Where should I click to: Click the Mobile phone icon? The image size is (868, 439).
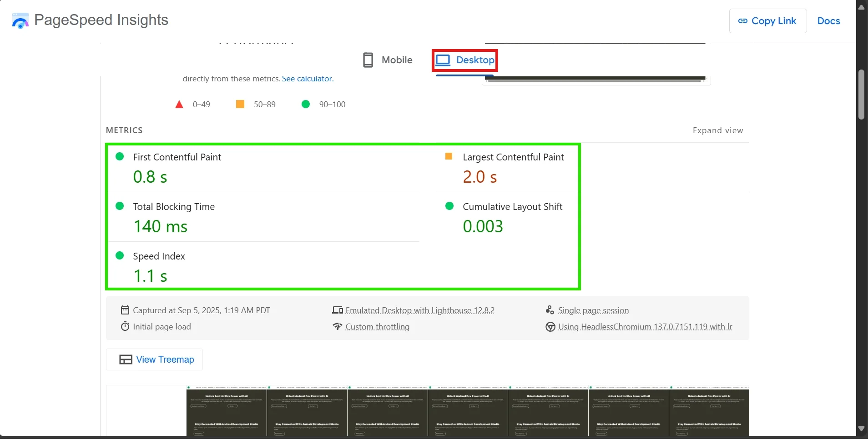[368, 60]
